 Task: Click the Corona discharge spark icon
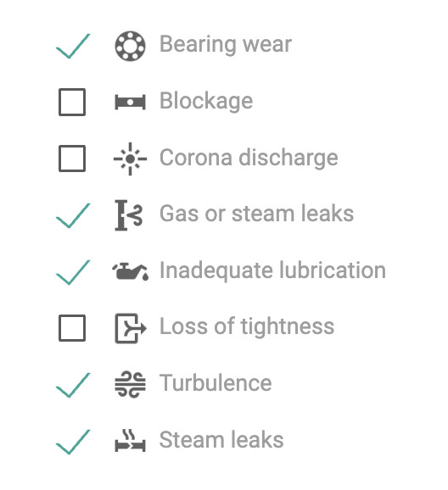[x=130, y=159]
